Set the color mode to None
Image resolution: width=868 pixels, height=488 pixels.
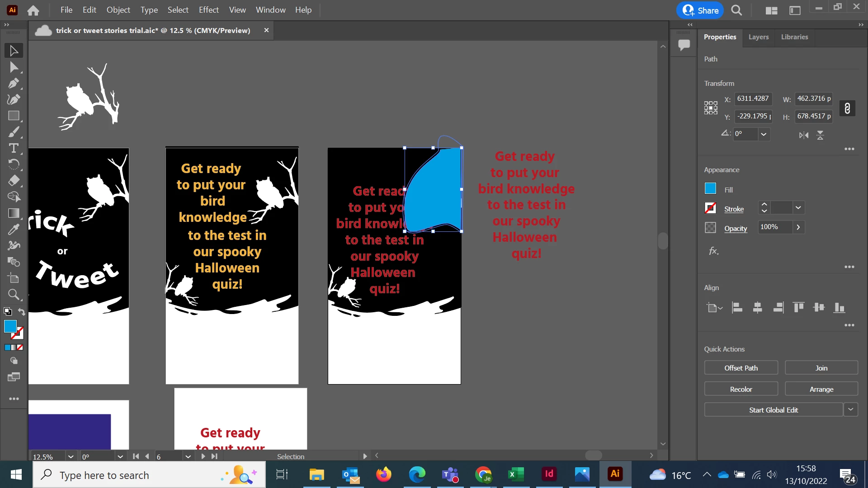click(20, 347)
